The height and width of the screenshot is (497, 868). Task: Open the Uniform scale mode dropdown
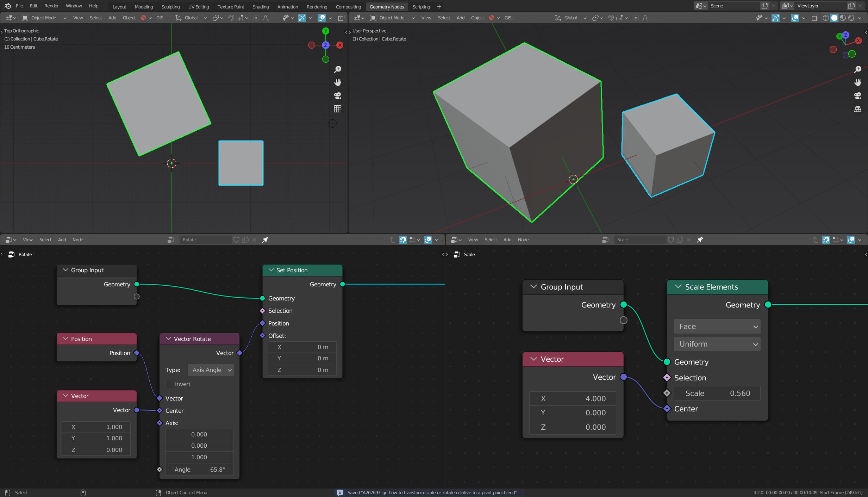[x=717, y=344]
